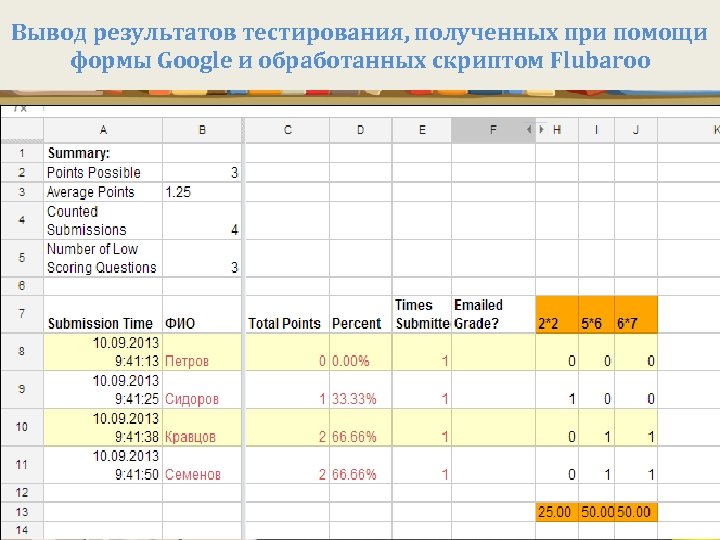Select column C header
This screenshot has height=540, width=720.
[x=287, y=130]
